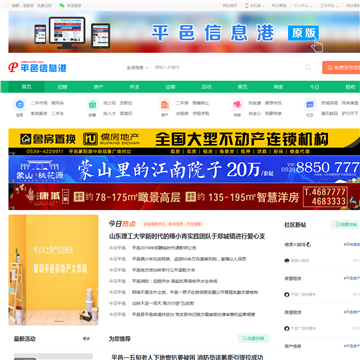Click the 平邑信息港 site logo
The width and height of the screenshot is (360, 360).
tap(37, 67)
